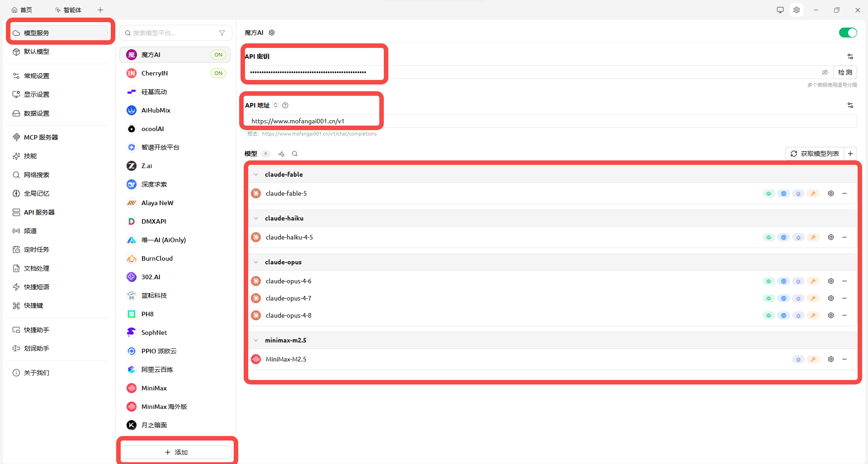Open 数据设置 in the settings sidebar
This screenshot has height=464, width=868.
coord(58,113)
